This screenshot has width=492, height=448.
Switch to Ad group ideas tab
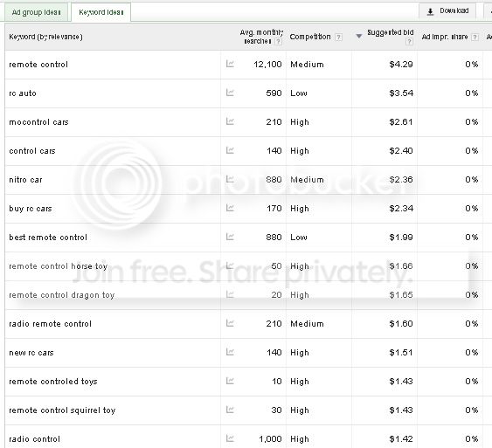click(x=36, y=12)
